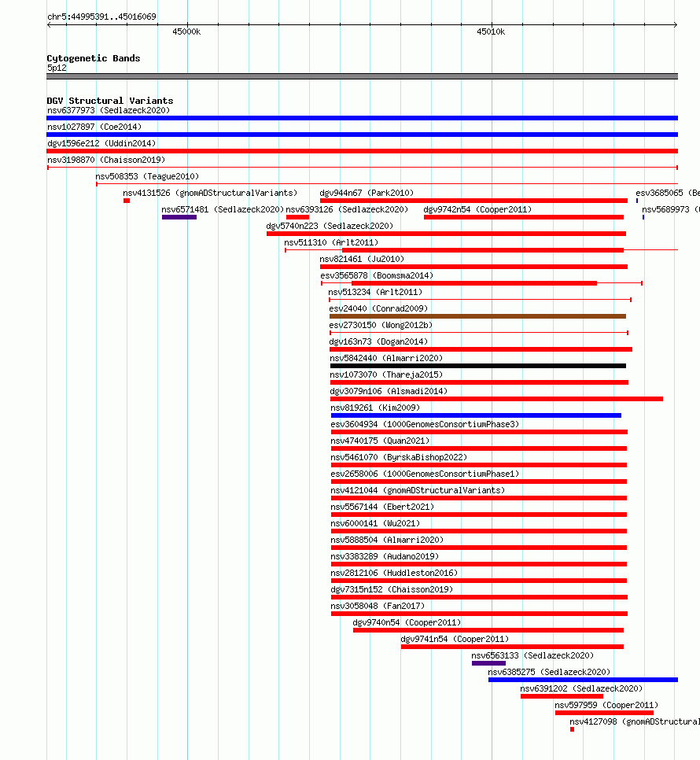
Task: Select nsv6000141 (Wu2021) label
Action: point(375,522)
